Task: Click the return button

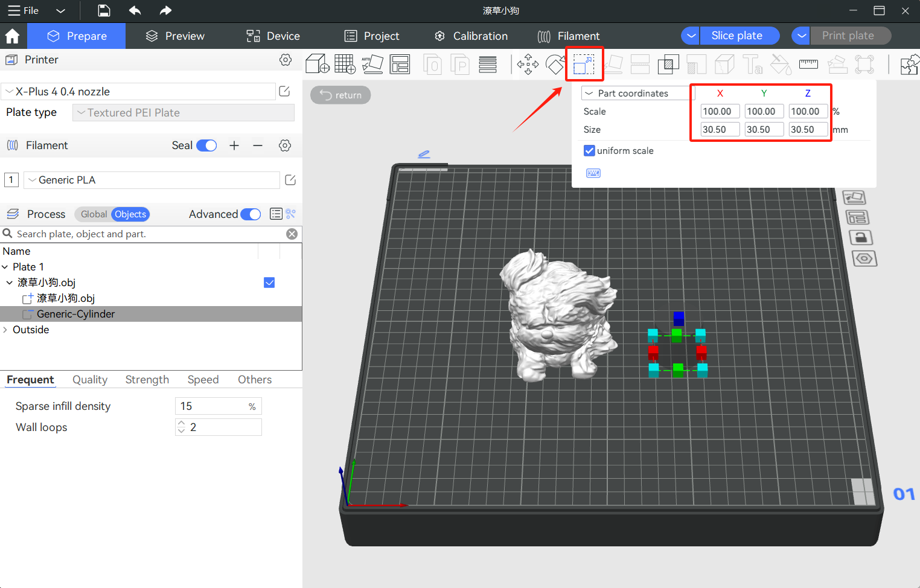Action: click(340, 95)
